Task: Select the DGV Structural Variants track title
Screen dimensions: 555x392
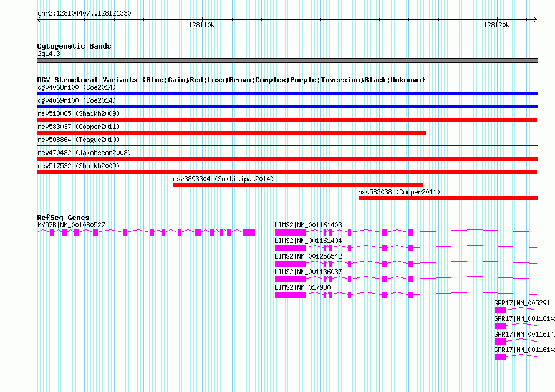Action: (x=231, y=80)
